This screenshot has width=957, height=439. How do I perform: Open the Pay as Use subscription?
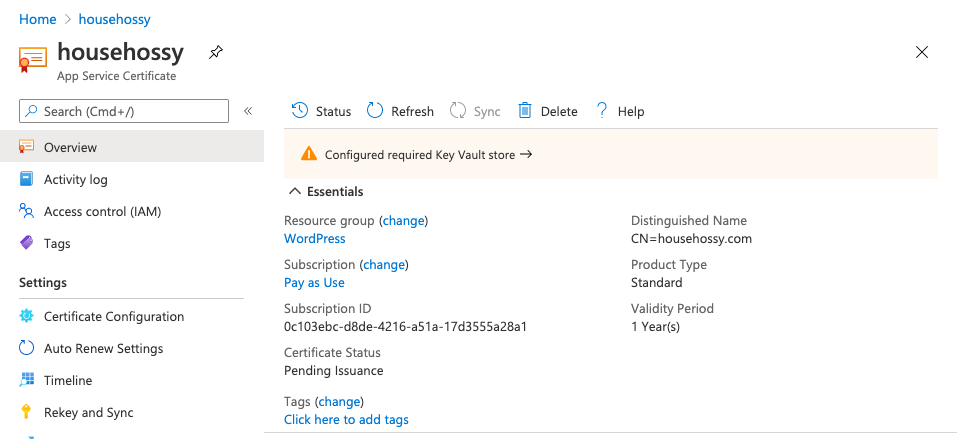(314, 283)
